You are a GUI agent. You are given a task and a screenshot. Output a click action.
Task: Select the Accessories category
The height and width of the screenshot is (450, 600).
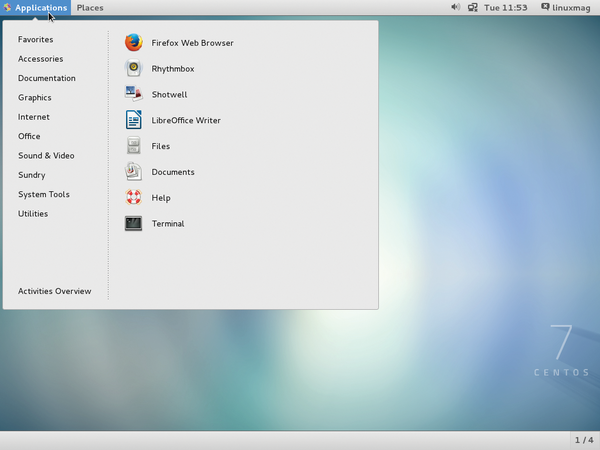tap(41, 59)
